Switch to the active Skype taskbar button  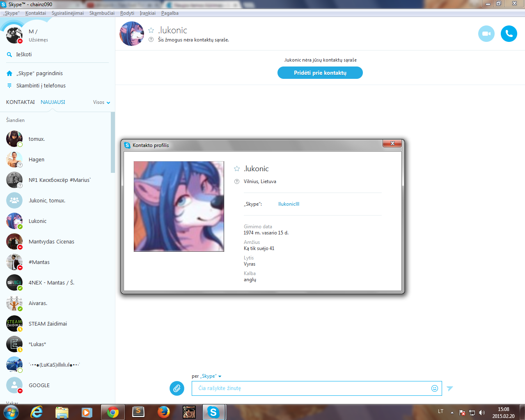click(x=213, y=412)
